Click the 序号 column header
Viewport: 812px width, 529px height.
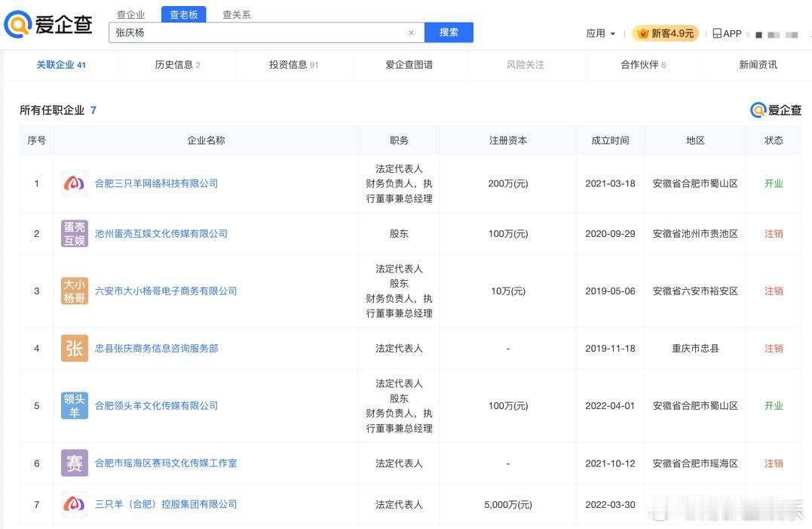(36, 140)
